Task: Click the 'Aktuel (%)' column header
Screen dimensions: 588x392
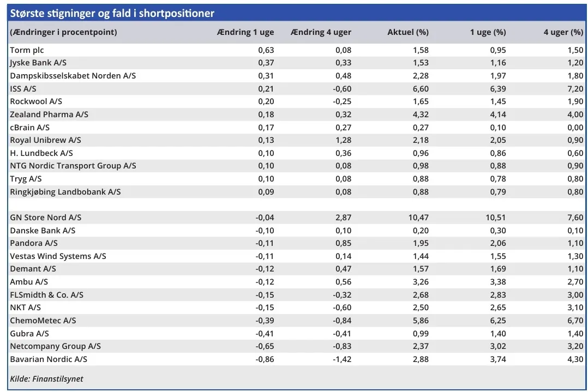Action: (x=407, y=32)
